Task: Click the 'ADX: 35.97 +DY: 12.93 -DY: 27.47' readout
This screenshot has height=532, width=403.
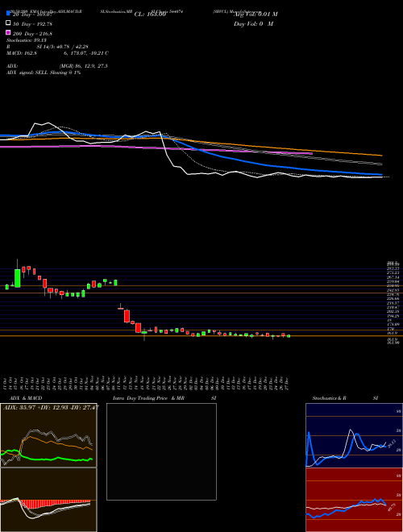Action: 52,407
